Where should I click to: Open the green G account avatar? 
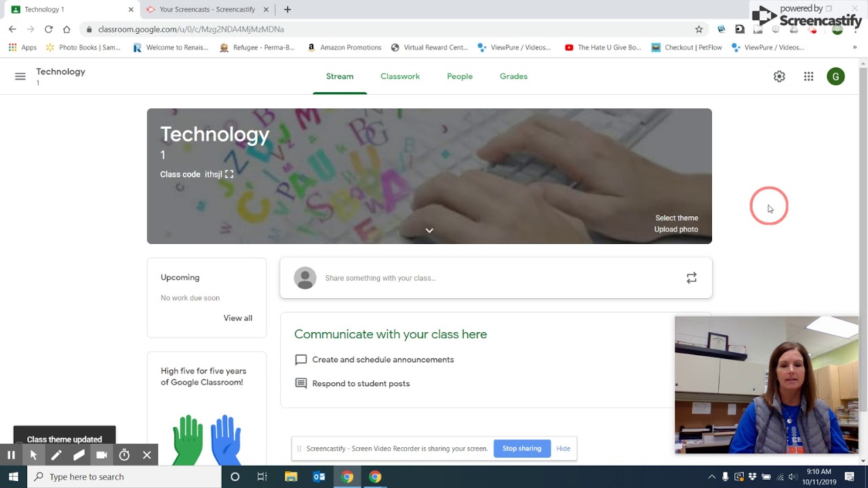[835, 77]
